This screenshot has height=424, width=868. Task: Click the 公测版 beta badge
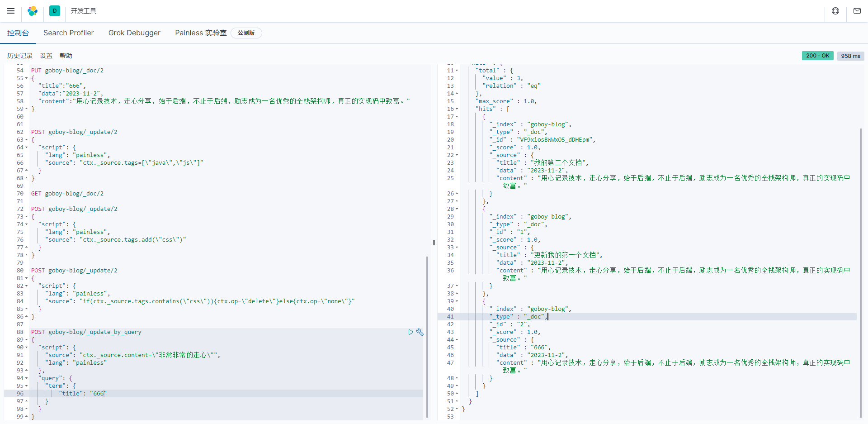246,33
